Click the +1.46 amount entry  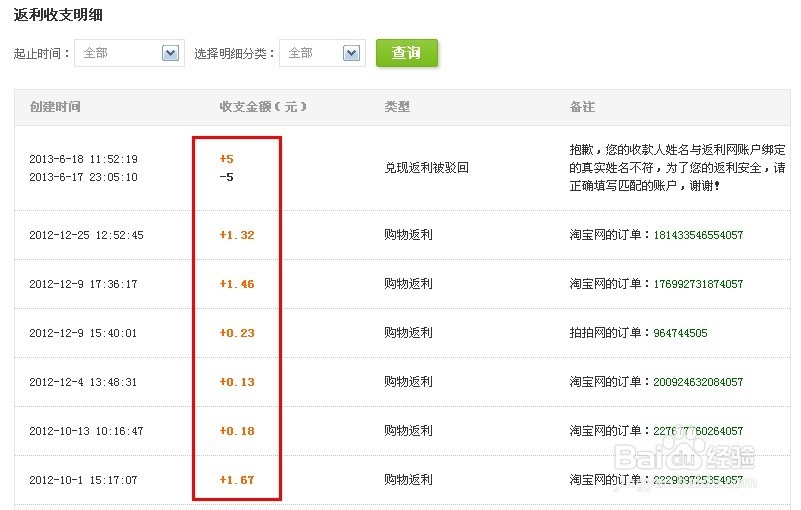coord(237,284)
